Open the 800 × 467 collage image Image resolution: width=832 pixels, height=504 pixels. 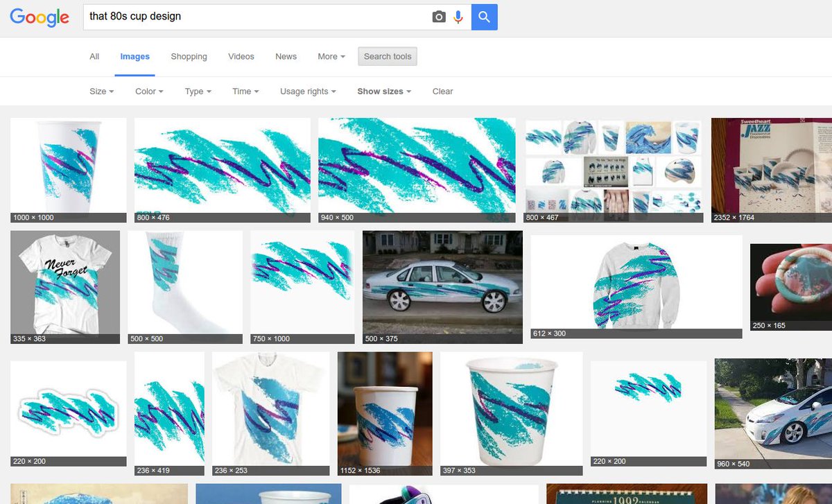pyautogui.click(x=613, y=170)
